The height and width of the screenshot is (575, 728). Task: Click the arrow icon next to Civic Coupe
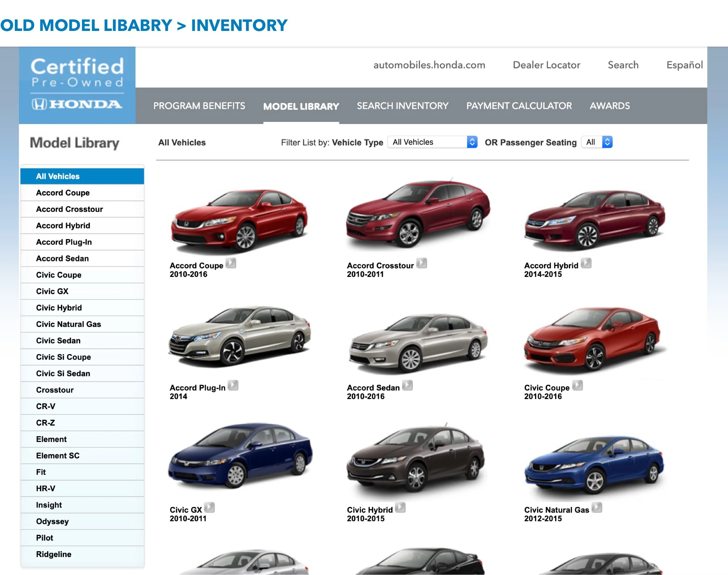pyautogui.click(x=578, y=385)
